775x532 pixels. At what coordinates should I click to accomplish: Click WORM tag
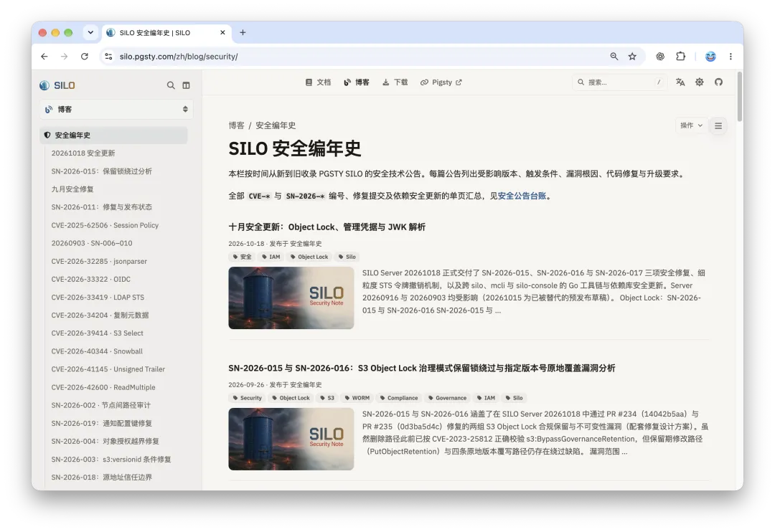357,398
